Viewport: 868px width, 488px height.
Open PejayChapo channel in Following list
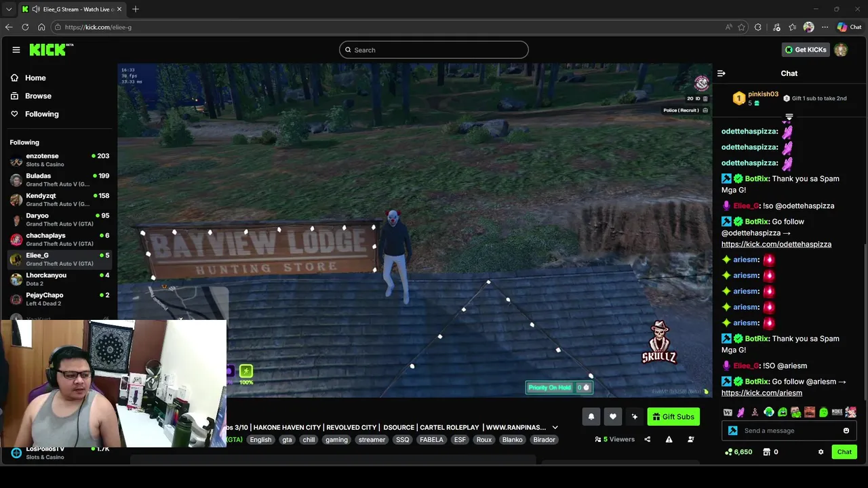click(60, 299)
